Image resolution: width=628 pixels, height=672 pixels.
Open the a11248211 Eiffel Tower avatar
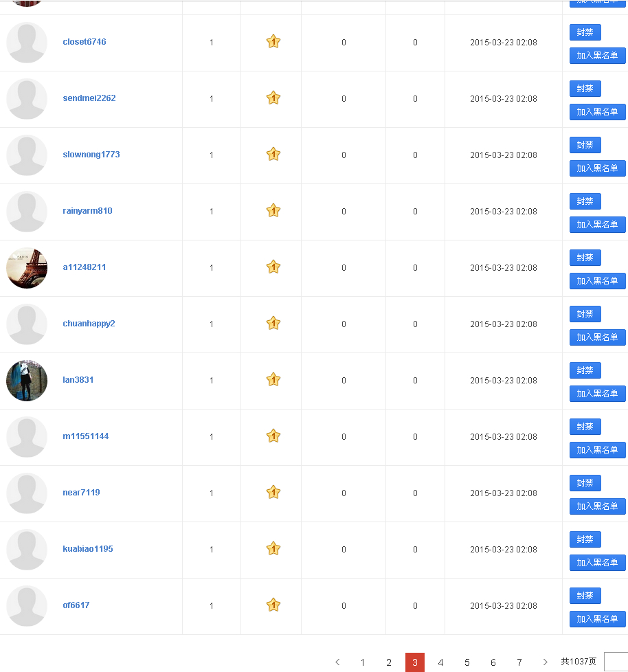pos(27,268)
